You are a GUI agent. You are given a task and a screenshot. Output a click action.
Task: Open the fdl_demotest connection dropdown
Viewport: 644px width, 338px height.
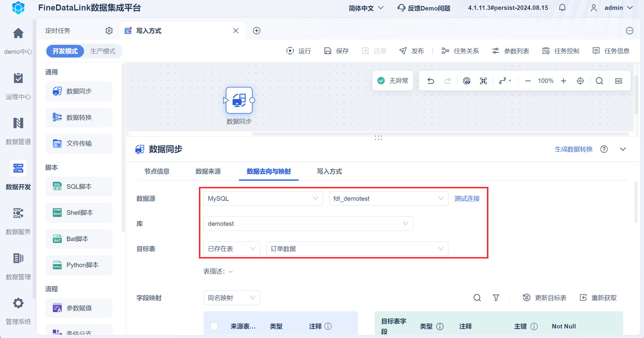389,199
